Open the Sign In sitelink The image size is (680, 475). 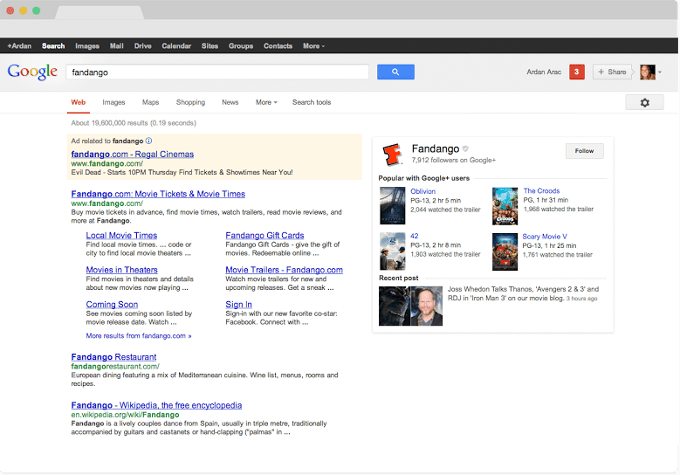[x=239, y=305]
